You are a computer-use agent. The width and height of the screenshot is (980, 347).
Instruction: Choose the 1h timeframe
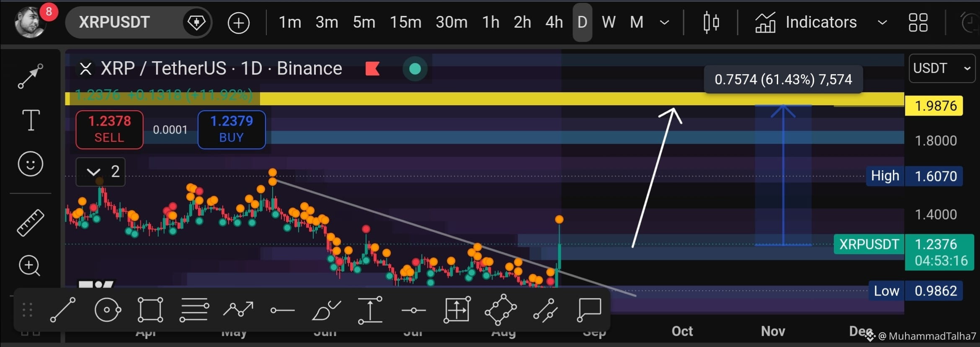491,22
